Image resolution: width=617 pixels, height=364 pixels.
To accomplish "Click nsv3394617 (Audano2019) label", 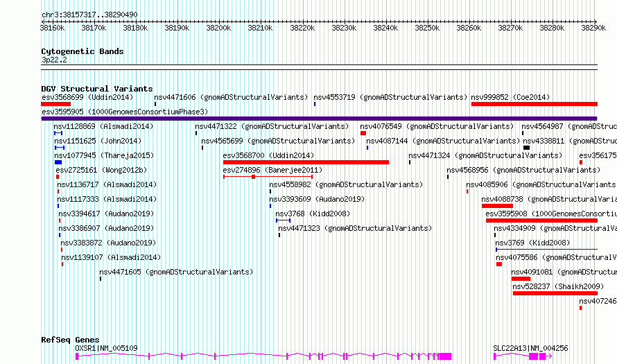I will point(106,214).
